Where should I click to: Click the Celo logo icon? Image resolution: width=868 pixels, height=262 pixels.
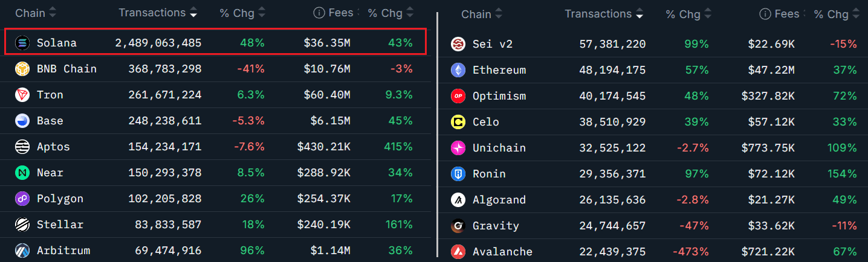point(458,122)
